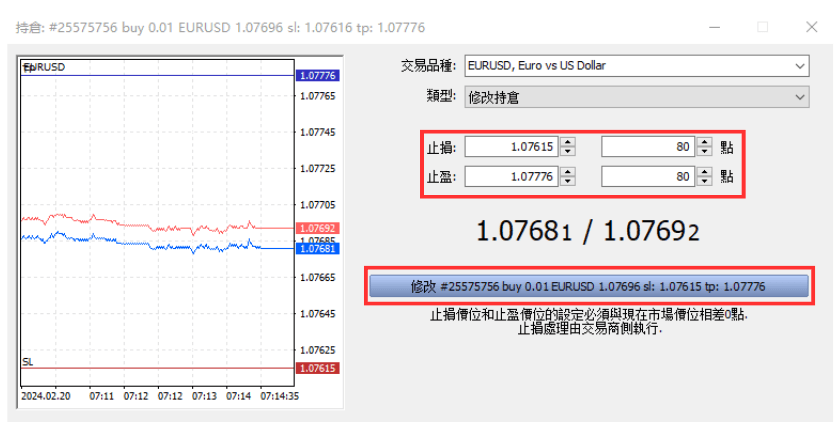Lower take profit points using down arrow
Screen dimensions: 840x436
704,180
